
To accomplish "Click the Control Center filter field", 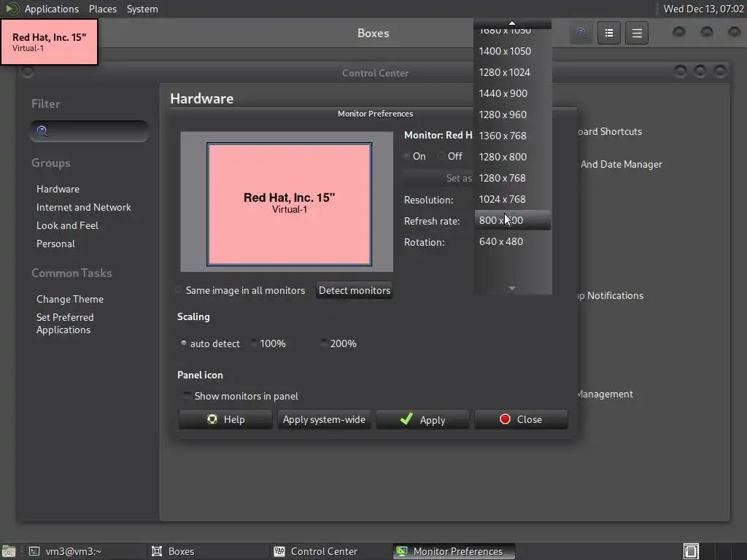I will pos(89,131).
